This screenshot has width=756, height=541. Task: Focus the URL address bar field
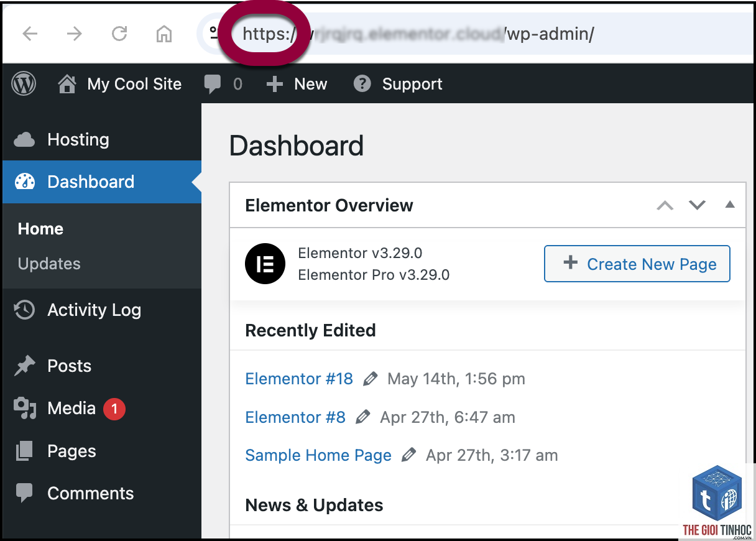(476, 34)
